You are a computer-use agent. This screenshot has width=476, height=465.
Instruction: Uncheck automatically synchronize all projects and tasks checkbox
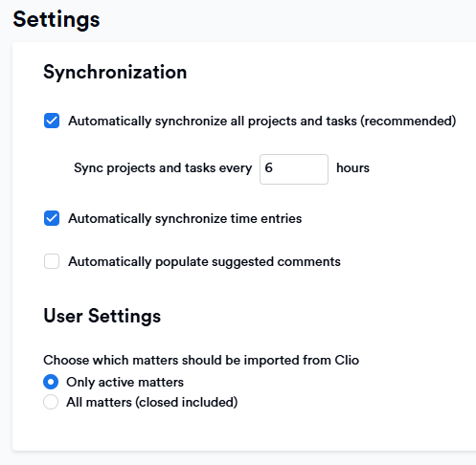click(52, 121)
